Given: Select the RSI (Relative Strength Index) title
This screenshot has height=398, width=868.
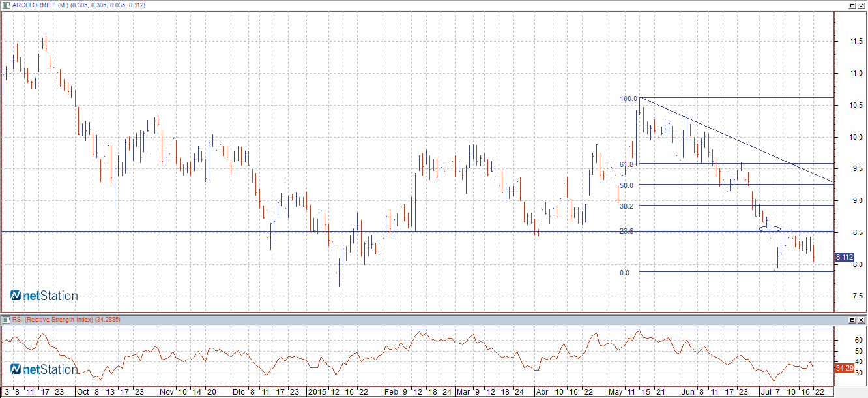Looking at the screenshot, I should click(65, 320).
